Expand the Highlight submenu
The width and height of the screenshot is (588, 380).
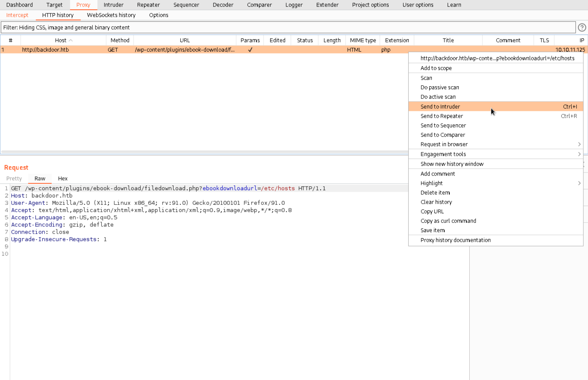pos(579,183)
